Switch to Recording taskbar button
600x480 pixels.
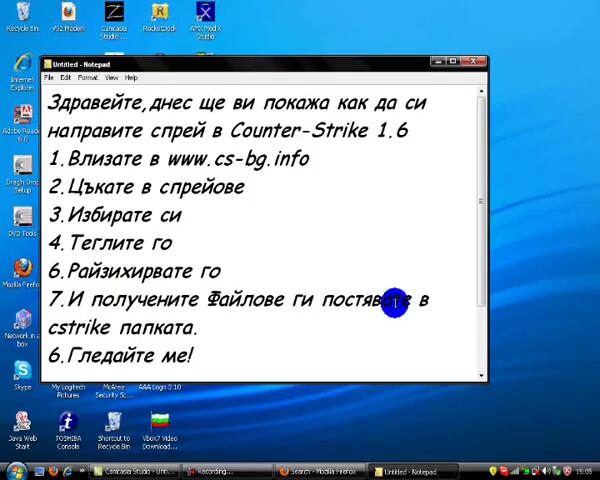pos(230,471)
